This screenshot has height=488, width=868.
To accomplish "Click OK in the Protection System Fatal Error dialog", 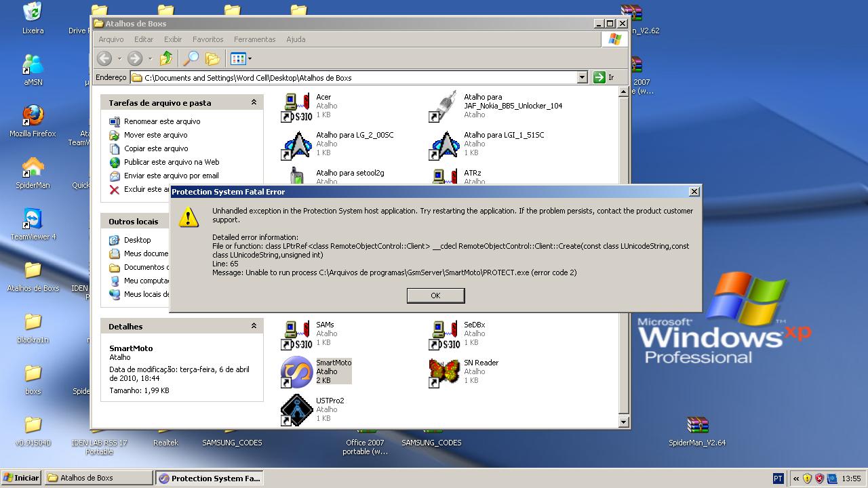I will tap(435, 296).
